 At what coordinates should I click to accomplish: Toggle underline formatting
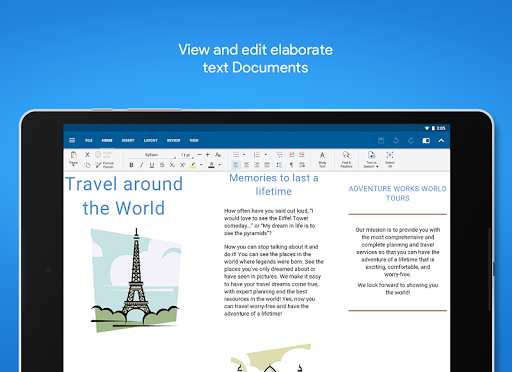(x=152, y=165)
